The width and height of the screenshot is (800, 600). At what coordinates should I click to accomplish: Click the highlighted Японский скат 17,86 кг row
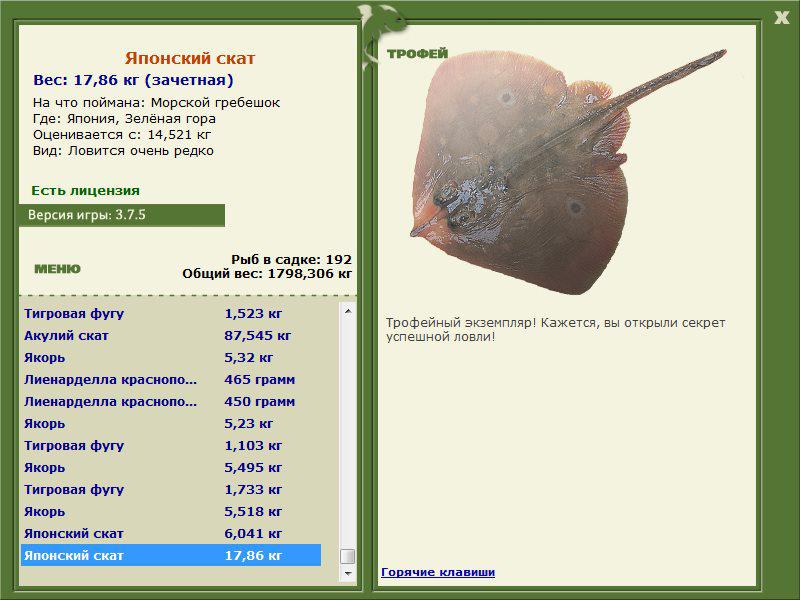pos(171,555)
